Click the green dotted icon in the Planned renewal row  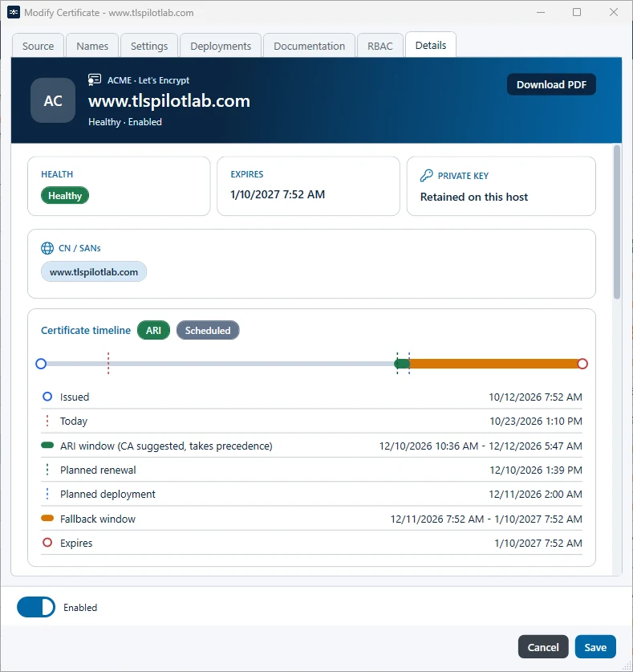tap(47, 470)
